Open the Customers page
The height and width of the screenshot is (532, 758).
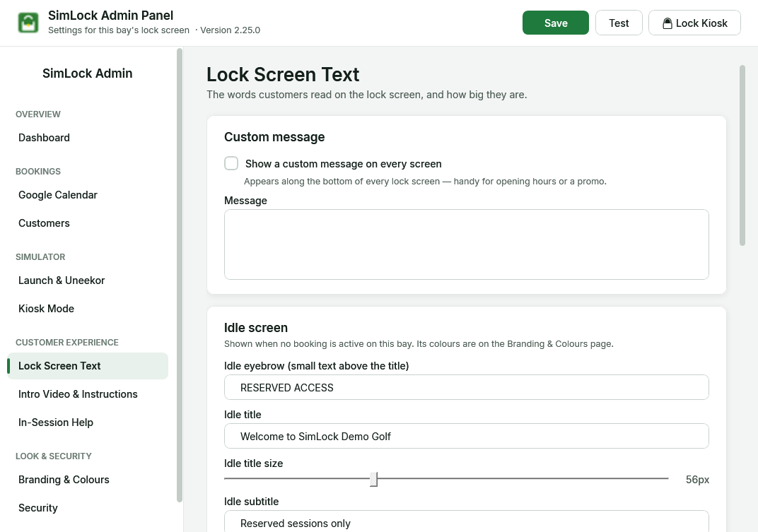pyautogui.click(x=88, y=223)
